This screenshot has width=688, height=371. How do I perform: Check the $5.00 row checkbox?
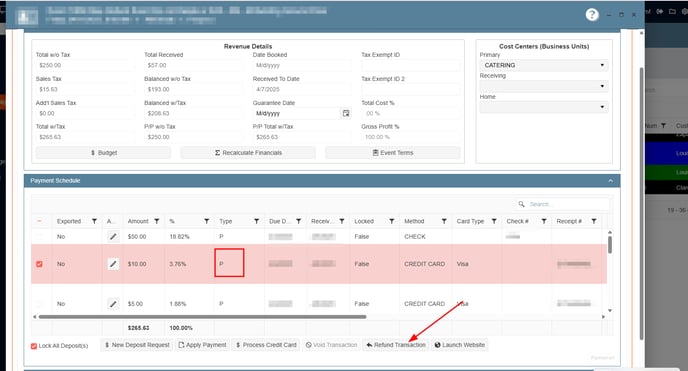pyautogui.click(x=39, y=303)
